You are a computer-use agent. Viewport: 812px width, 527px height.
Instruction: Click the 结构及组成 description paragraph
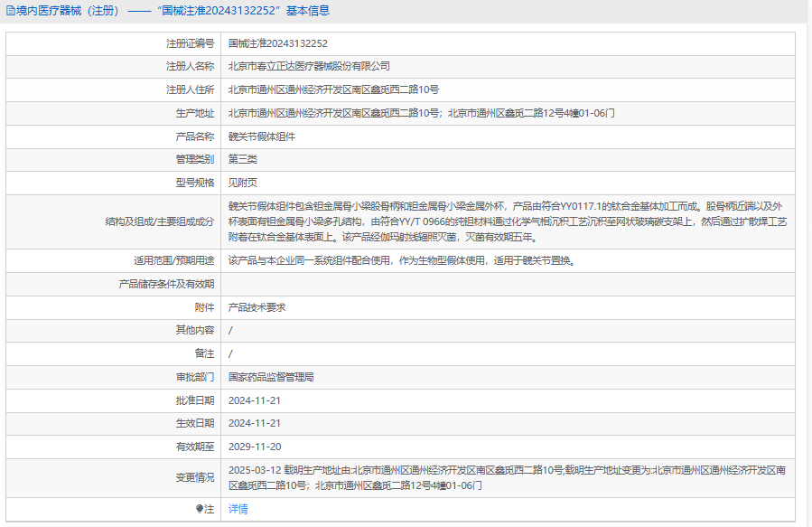tap(506, 221)
